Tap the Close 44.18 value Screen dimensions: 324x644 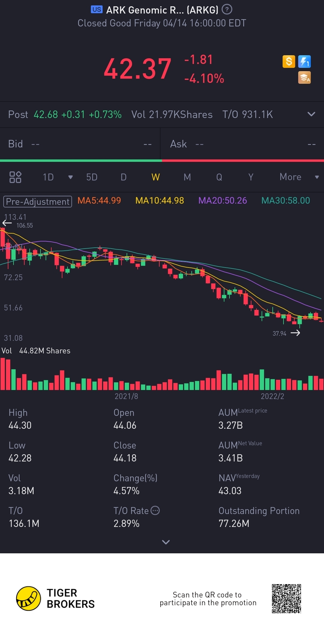tap(125, 458)
